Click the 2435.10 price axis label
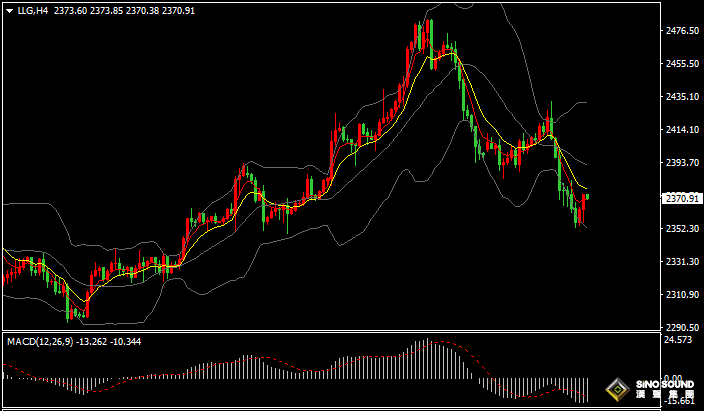This screenshot has height=411, width=704. pos(681,97)
